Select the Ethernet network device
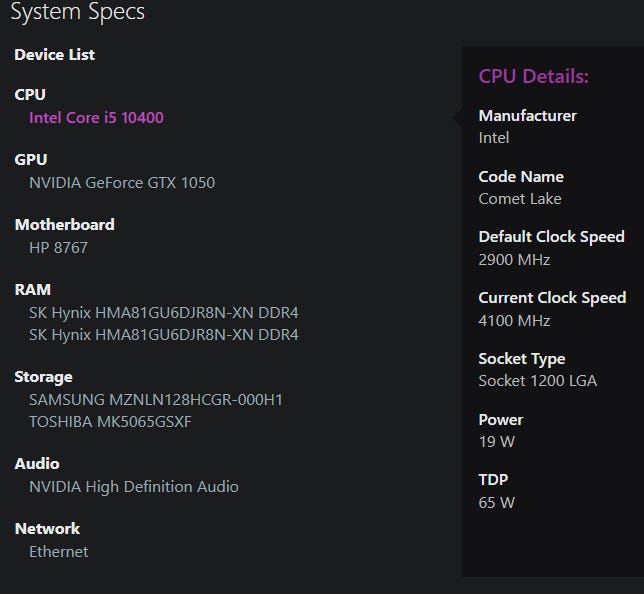Viewport: 644px width, 594px height. pyautogui.click(x=59, y=552)
